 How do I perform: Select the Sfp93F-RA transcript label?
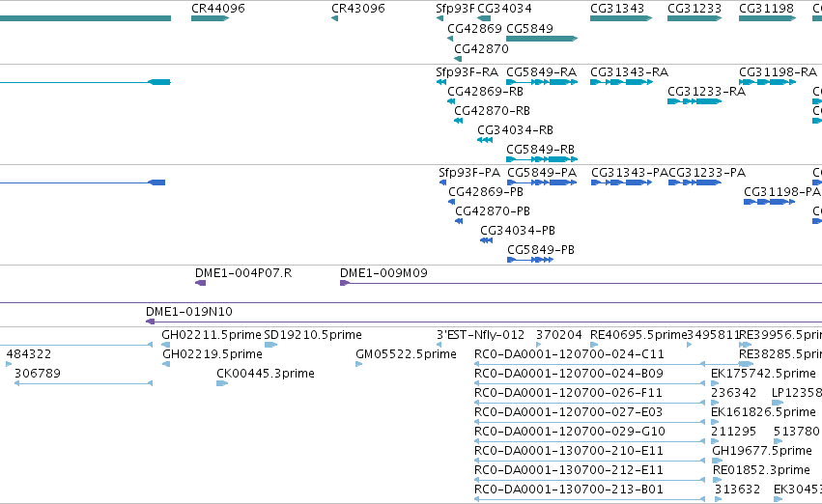click(467, 71)
